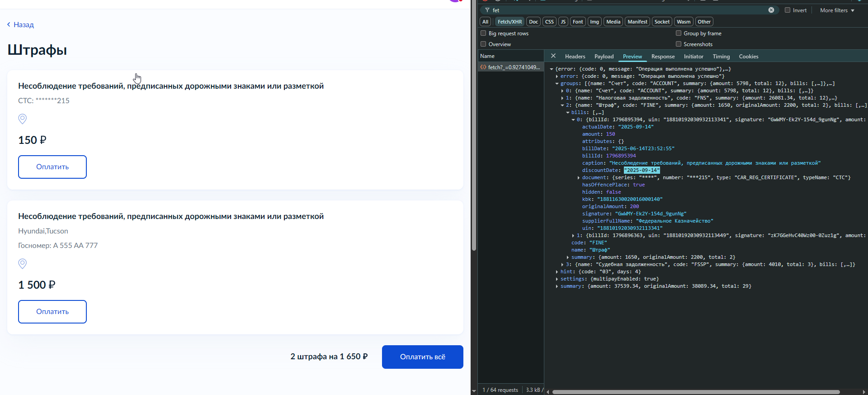Pay the 1 500 ₽ fine with Оплатить

pos(52,312)
